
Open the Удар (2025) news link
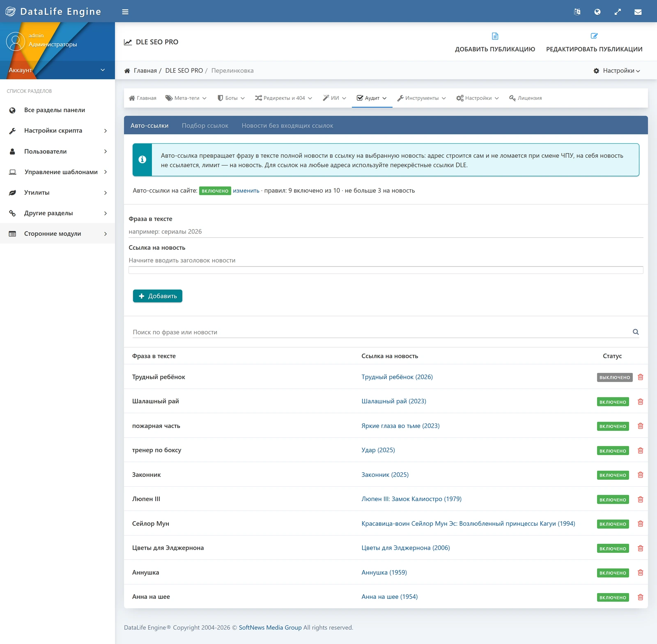click(378, 450)
